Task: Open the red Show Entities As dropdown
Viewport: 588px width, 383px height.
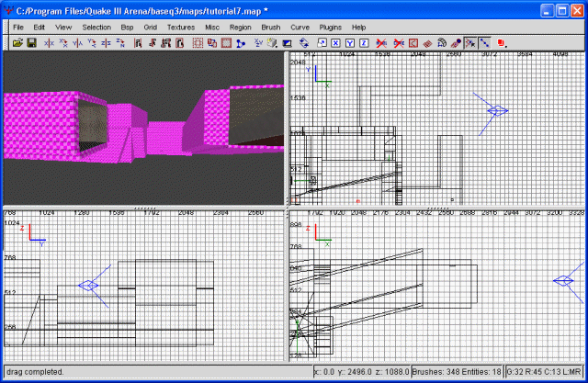Action: click(503, 43)
